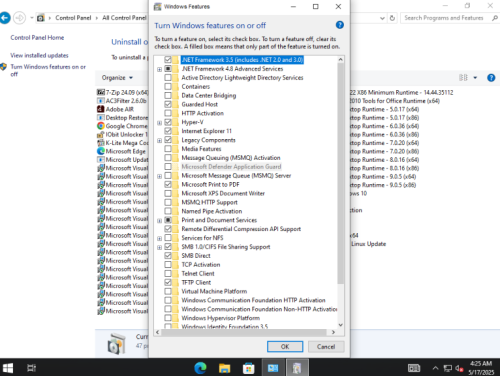Open the Organize dropdown menu
500x376 pixels.
pos(117,78)
